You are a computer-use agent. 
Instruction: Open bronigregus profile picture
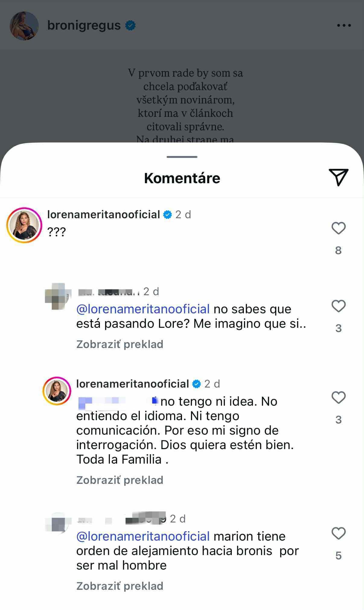[x=24, y=26]
